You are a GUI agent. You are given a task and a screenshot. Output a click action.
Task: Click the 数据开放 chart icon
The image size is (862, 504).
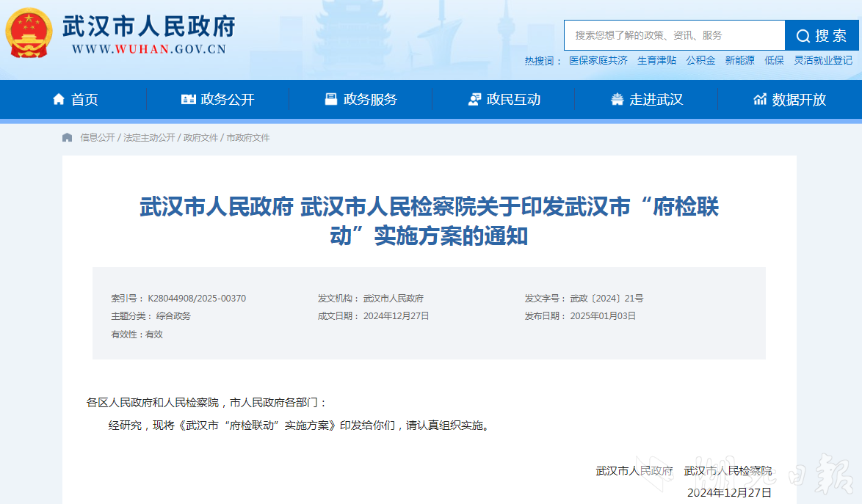[760, 100]
